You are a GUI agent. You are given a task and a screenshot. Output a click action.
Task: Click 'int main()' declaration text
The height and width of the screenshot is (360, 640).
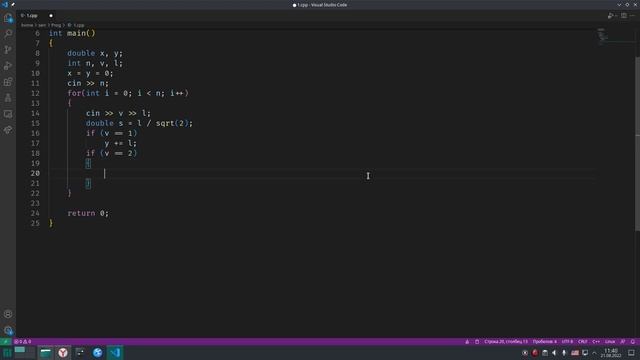72,33
